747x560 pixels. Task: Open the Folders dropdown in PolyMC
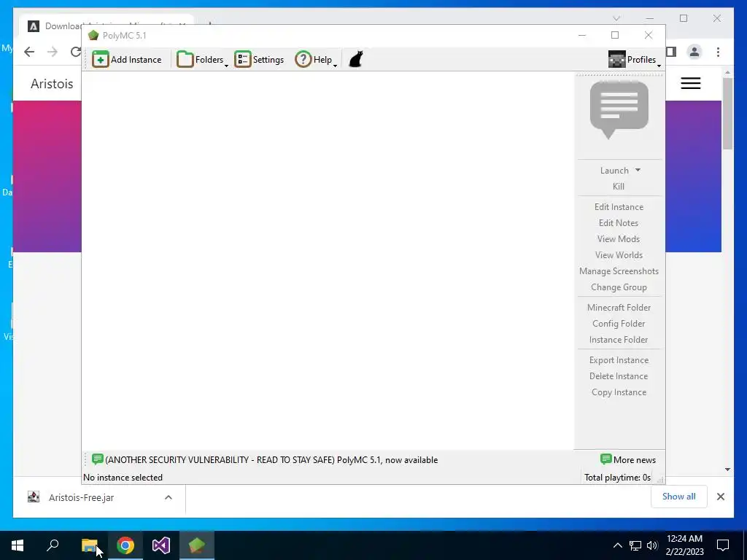(203, 60)
